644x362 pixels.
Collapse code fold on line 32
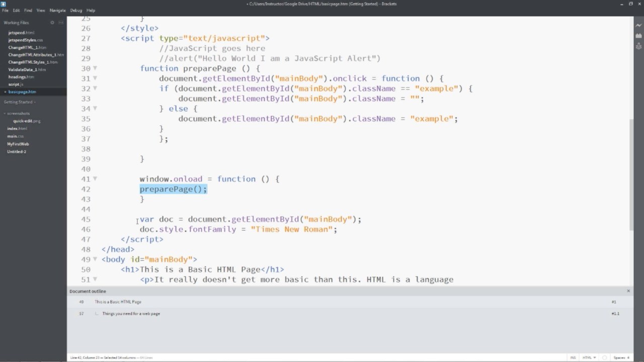(95, 88)
